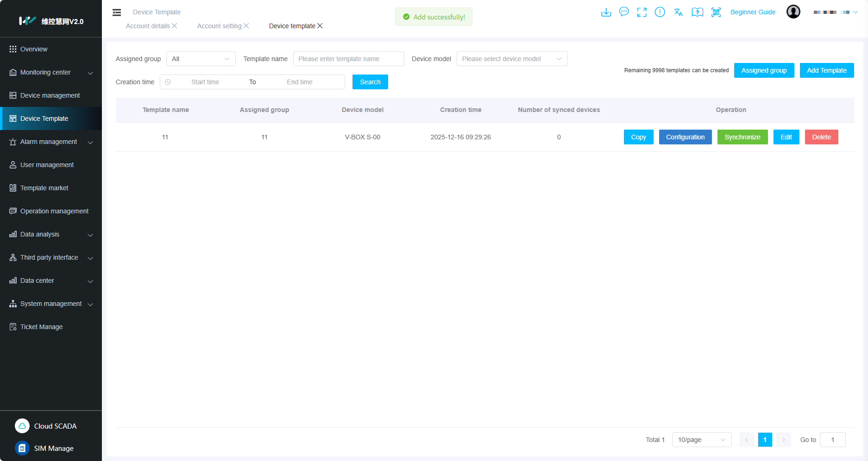Click the download icon in top toolbar
Image resolution: width=868 pixels, height=461 pixels.
click(x=606, y=12)
